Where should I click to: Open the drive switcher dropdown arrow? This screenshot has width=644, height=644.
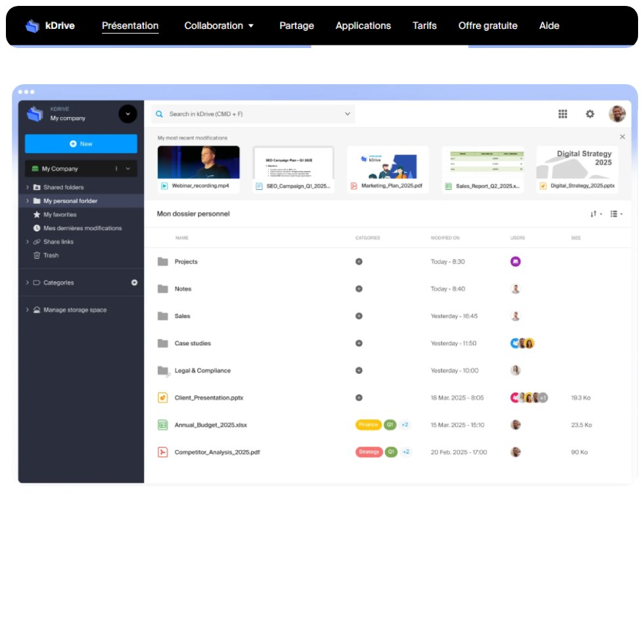127,114
